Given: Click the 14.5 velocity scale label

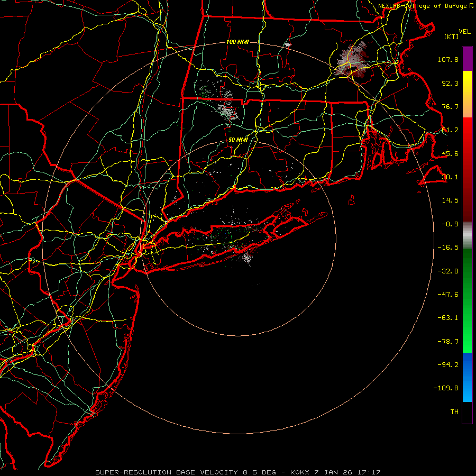Looking at the screenshot, I should click(450, 200).
